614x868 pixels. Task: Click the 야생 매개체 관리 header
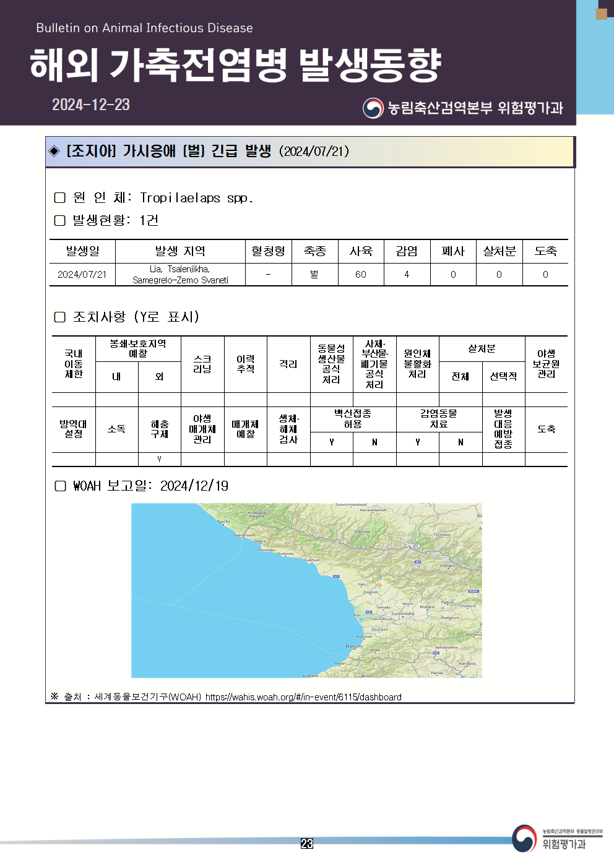click(202, 429)
